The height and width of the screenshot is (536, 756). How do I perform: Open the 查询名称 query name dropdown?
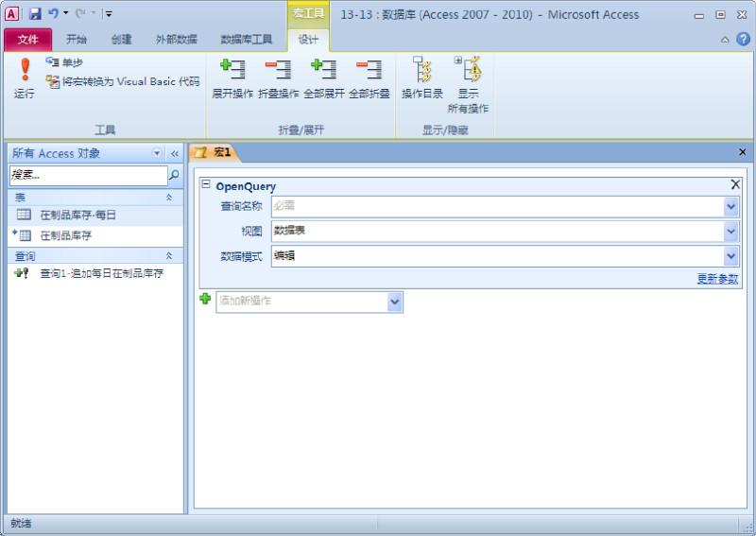click(x=731, y=206)
